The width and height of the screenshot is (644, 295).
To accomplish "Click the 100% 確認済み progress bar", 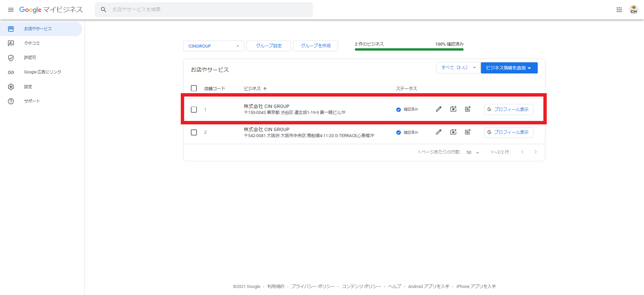I will [409, 50].
